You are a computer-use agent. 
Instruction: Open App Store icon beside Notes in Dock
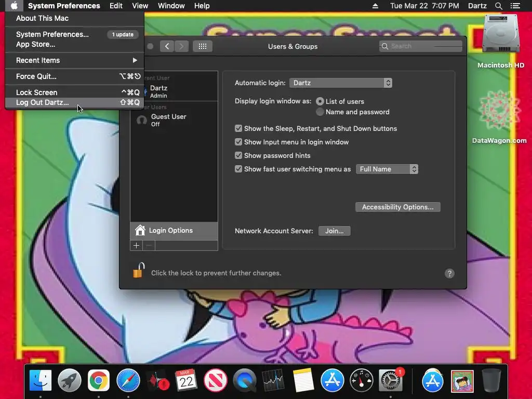tap(332, 380)
